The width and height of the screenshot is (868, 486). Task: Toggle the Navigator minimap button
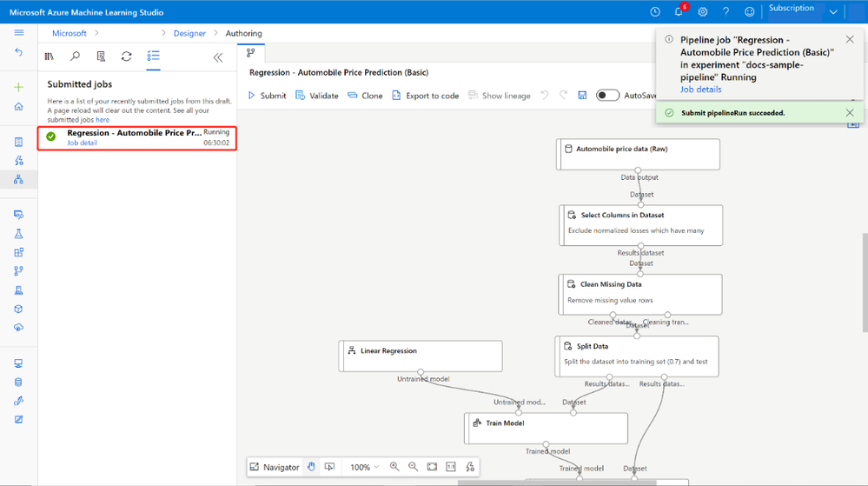tap(275, 467)
